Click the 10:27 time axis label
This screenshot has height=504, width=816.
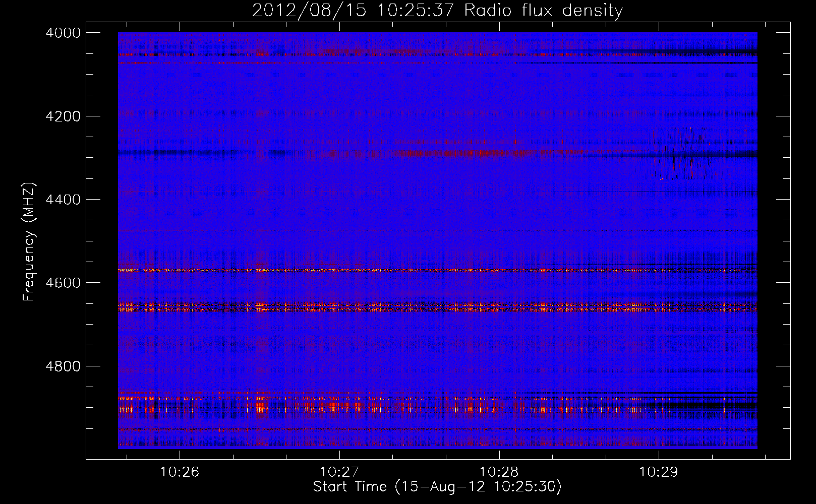click(339, 472)
